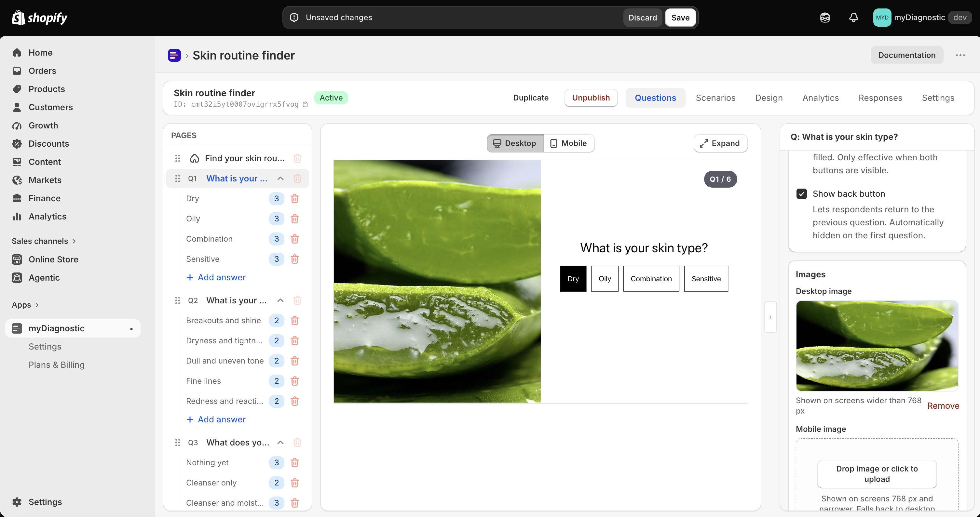Open Markets in the sidebar
Image resolution: width=980 pixels, height=517 pixels.
[x=45, y=180]
